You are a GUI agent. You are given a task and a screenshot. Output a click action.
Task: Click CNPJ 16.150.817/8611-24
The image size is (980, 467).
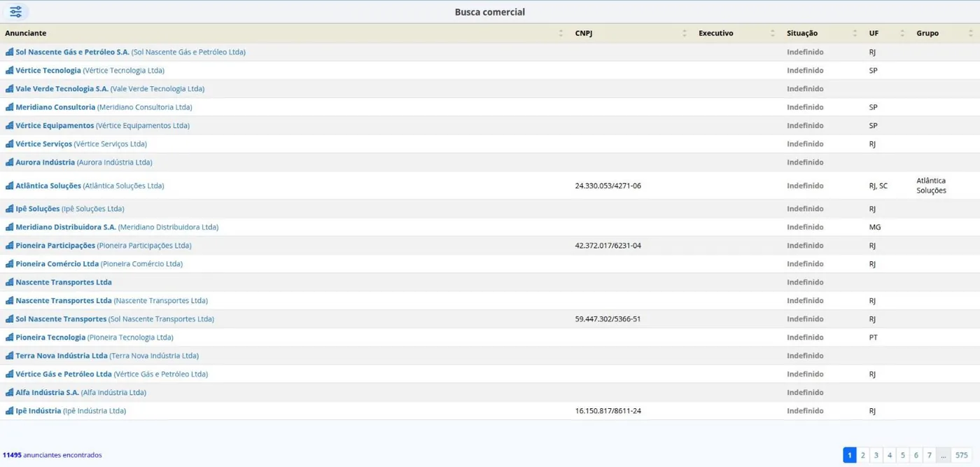pyautogui.click(x=608, y=411)
